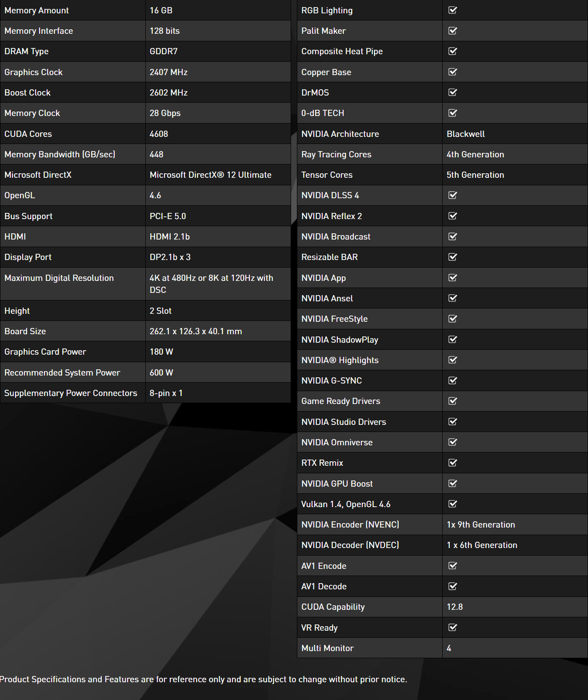Click the '2602 MHz' Boost Clock value
The image size is (588, 700).
[168, 92]
